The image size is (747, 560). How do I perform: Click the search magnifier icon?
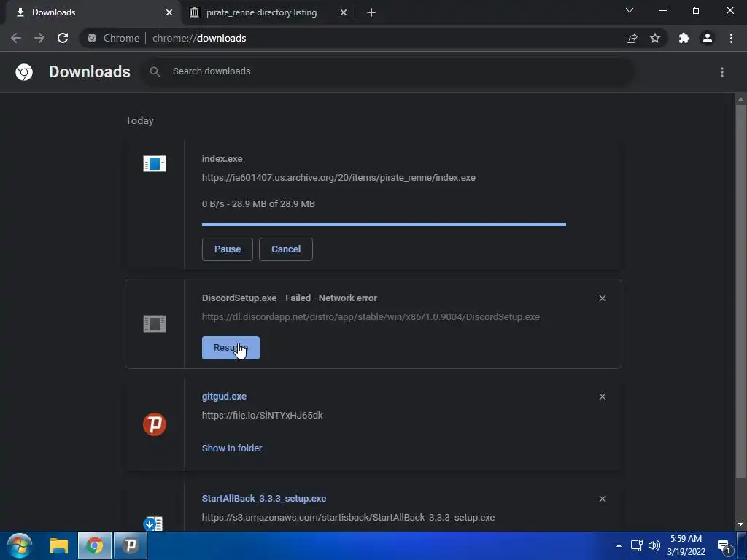pyautogui.click(x=155, y=72)
